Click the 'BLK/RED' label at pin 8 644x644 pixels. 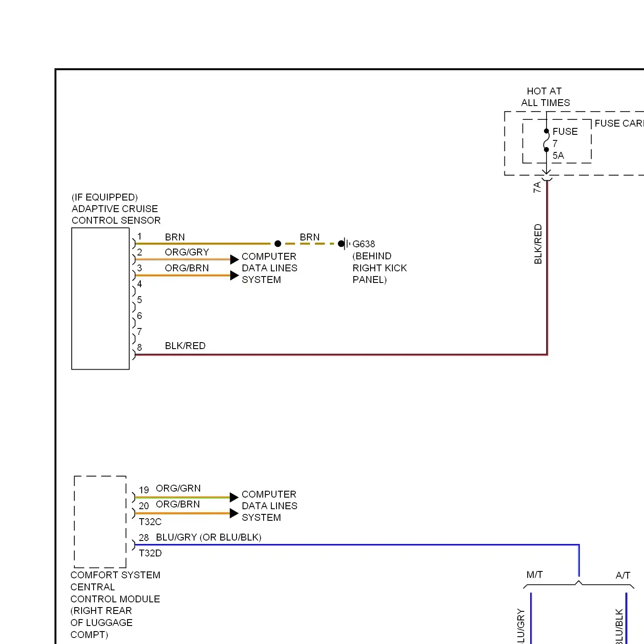pyautogui.click(x=185, y=346)
